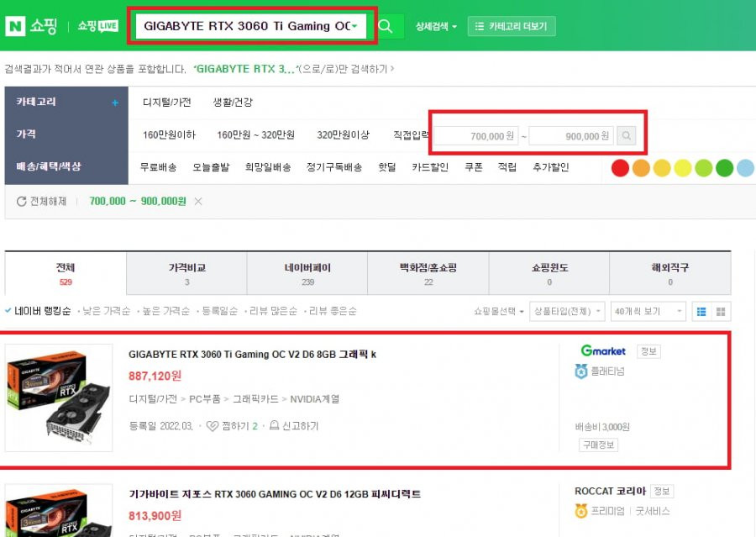Viewport: 756px width, 537px height.
Task: Toggle 적립 filter
Action: 507,167
